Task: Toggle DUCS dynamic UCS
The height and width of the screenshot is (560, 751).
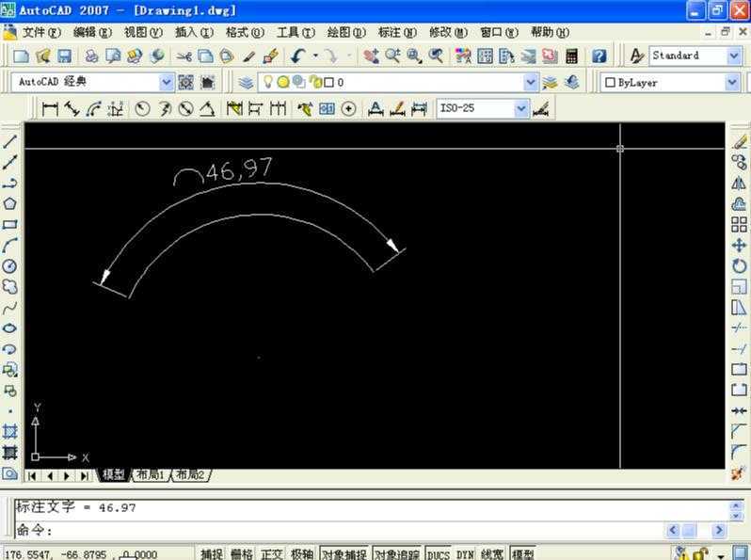Action: coord(439,554)
